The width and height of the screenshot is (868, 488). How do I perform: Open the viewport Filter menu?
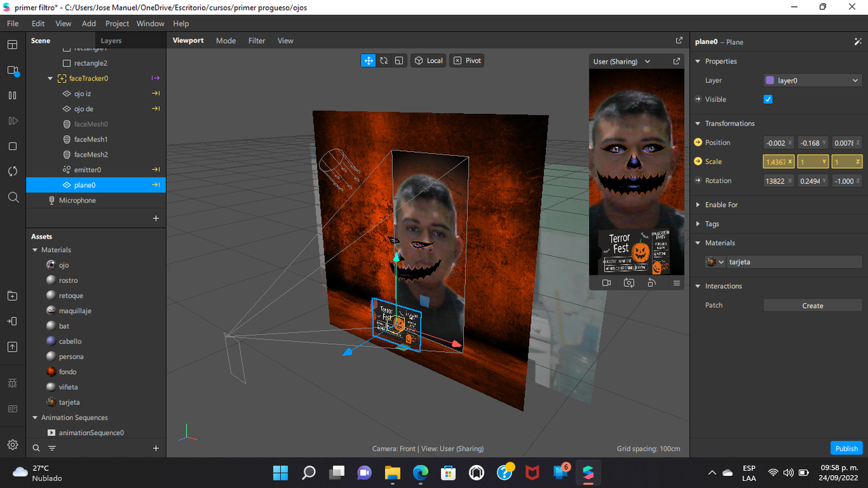pyautogui.click(x=257, y=41)
